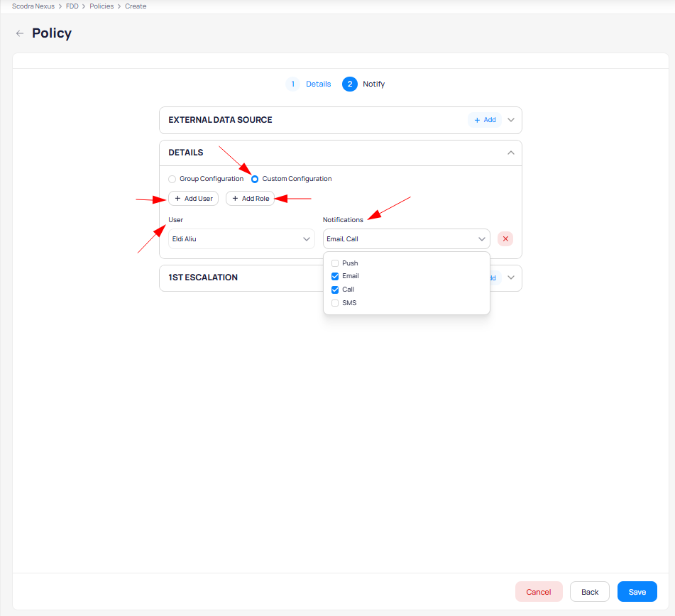Select Custom Configuration radio button
Viewport: 675px width, 616px height.
pyautogui.click(x=255, y=179)
